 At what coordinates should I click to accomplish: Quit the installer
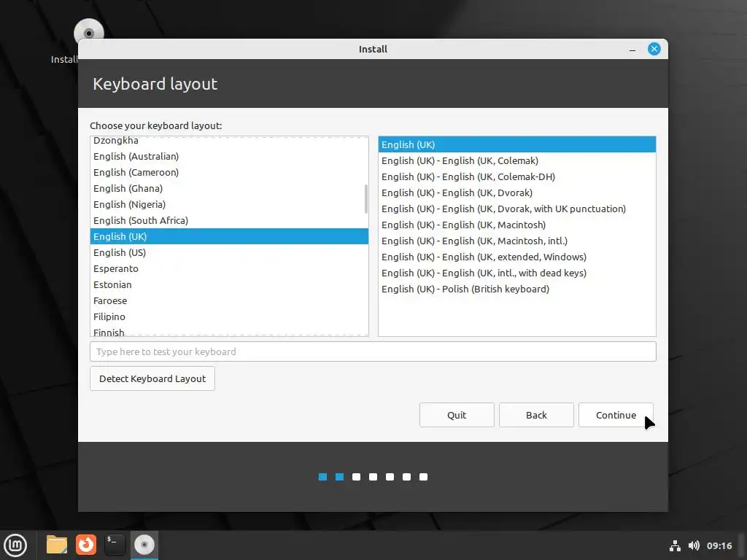tap(457, 415)
